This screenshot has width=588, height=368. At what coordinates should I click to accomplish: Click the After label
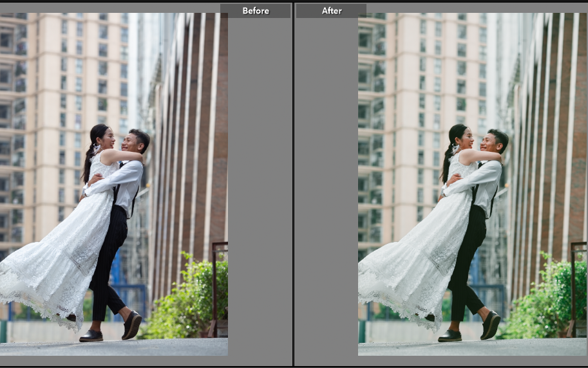[331, 10]
